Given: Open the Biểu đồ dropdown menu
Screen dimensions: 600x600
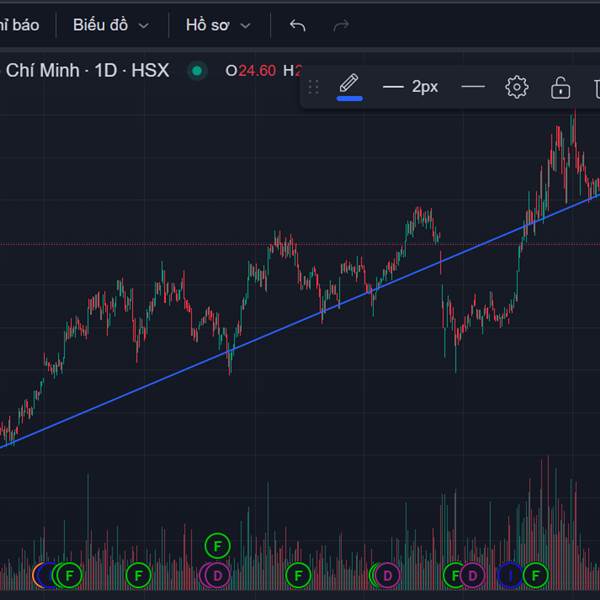Looking at the screenshot, I should coord(110,25).
